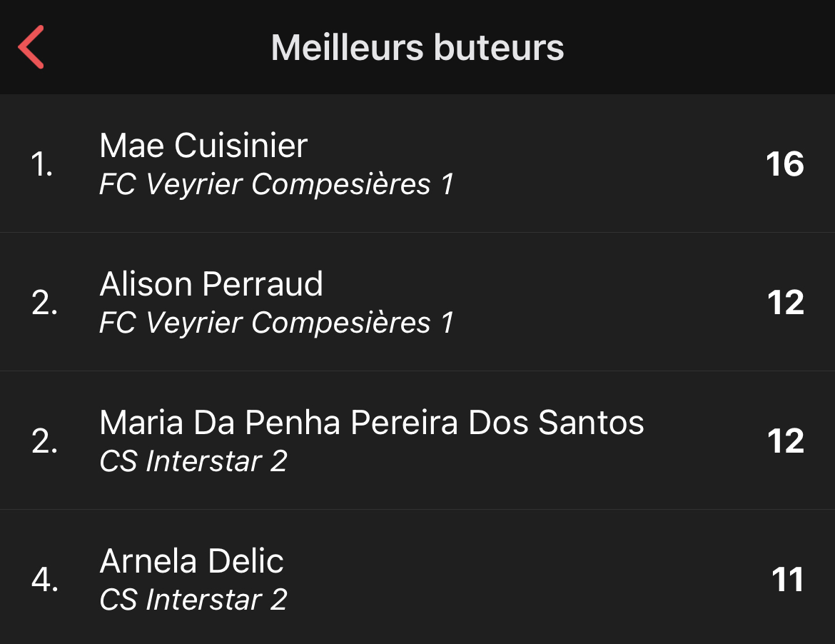
Task: Tap the rank number 1.
Action: coord(42,165)
